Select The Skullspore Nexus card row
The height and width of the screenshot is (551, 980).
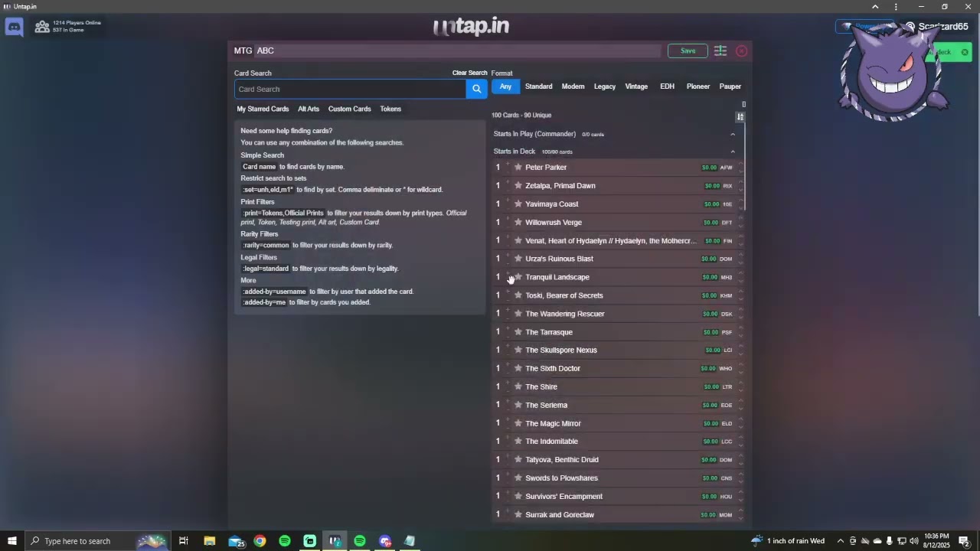click(617, 350)
